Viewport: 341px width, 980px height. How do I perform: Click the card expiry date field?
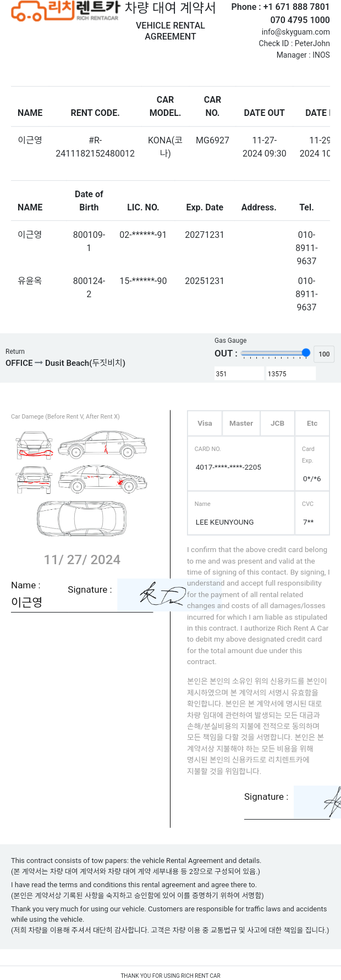tap(312, 464)
